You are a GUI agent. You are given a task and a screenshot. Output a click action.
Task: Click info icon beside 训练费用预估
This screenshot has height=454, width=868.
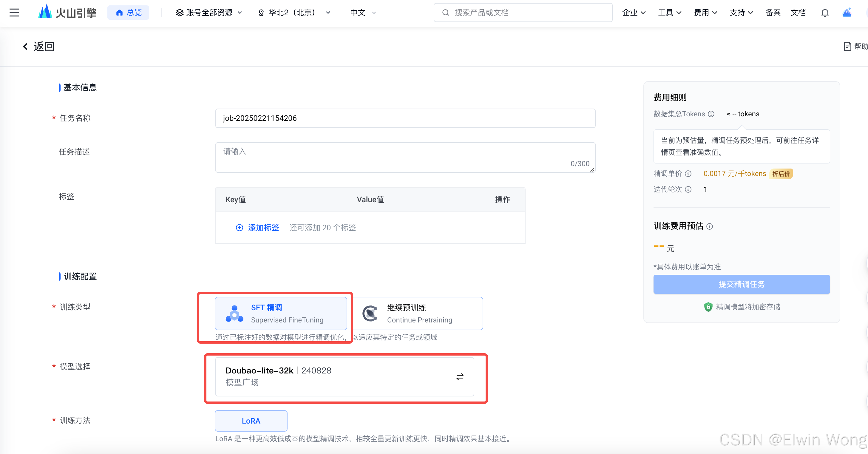coord(710,226)
